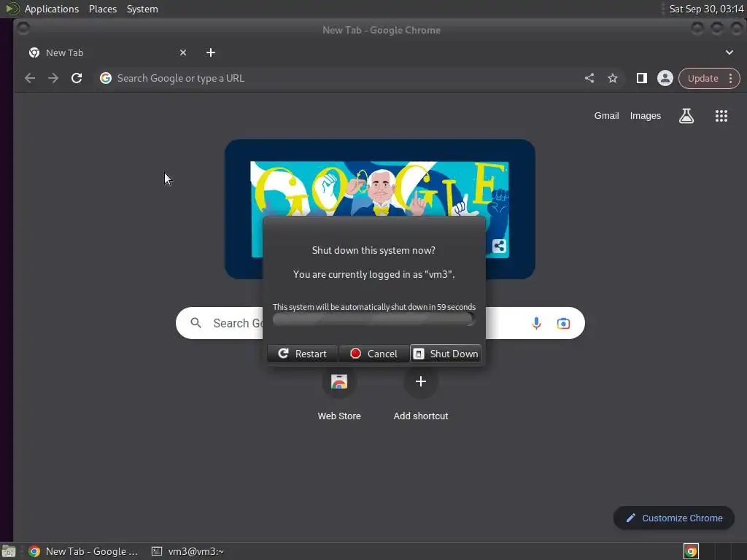The width and height of the screenshot is (747, 560).
Task: Start voice search with microphone icon
Action: point(536,323)
